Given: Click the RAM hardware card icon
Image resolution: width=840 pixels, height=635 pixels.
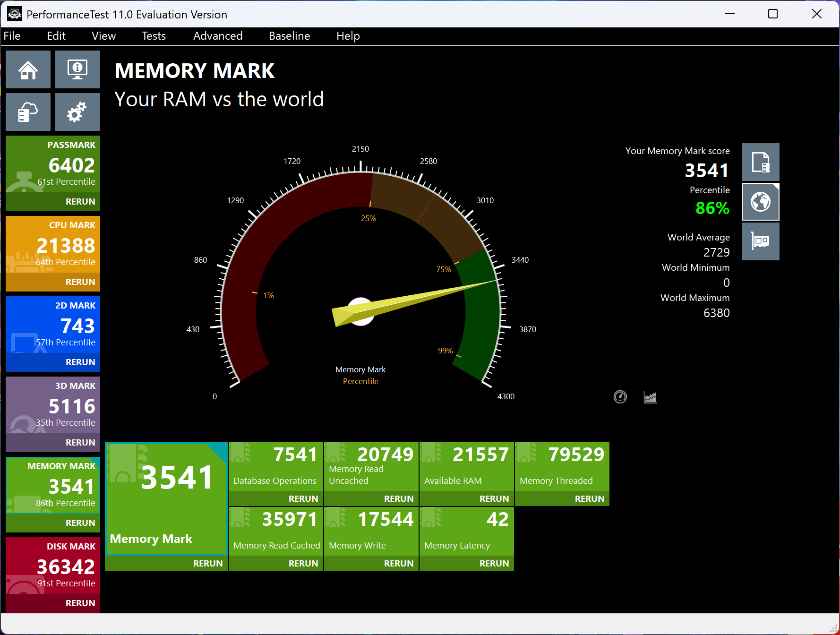Looking at the screenshot, I should coord(760,241).
